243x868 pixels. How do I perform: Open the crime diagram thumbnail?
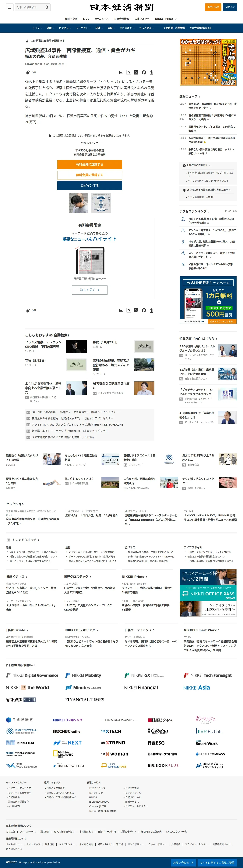[x=101, y=203]
